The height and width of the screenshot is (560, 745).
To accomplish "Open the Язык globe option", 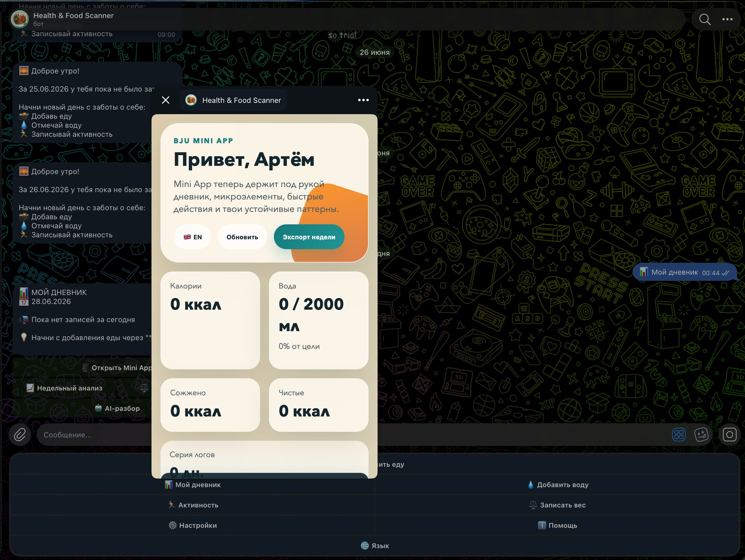I will 374,546.
